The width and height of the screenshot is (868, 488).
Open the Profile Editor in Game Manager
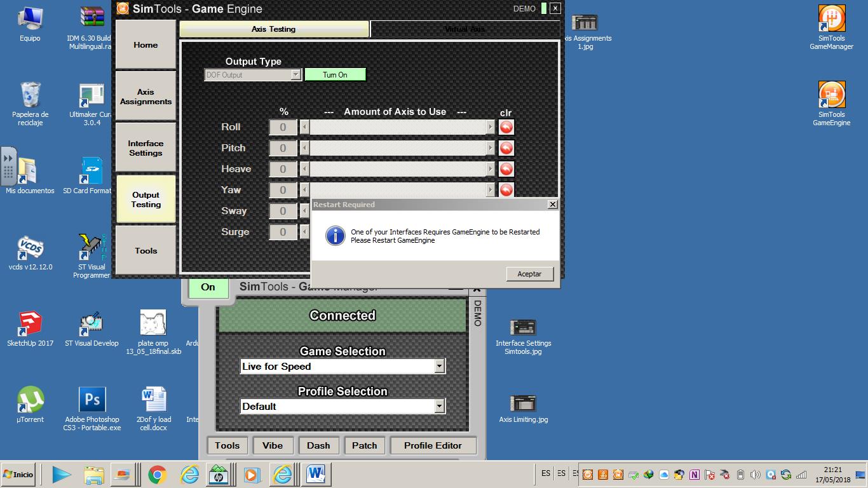(433, 445)
